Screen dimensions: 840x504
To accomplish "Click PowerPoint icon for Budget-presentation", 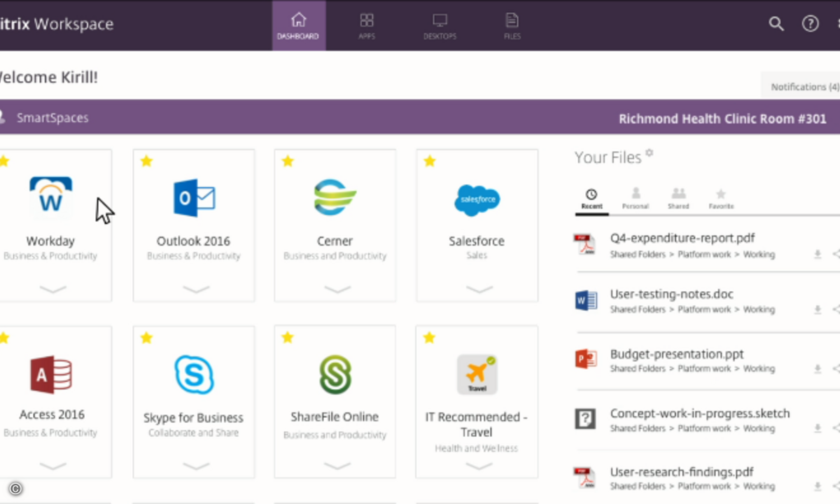I will [585, 360].
